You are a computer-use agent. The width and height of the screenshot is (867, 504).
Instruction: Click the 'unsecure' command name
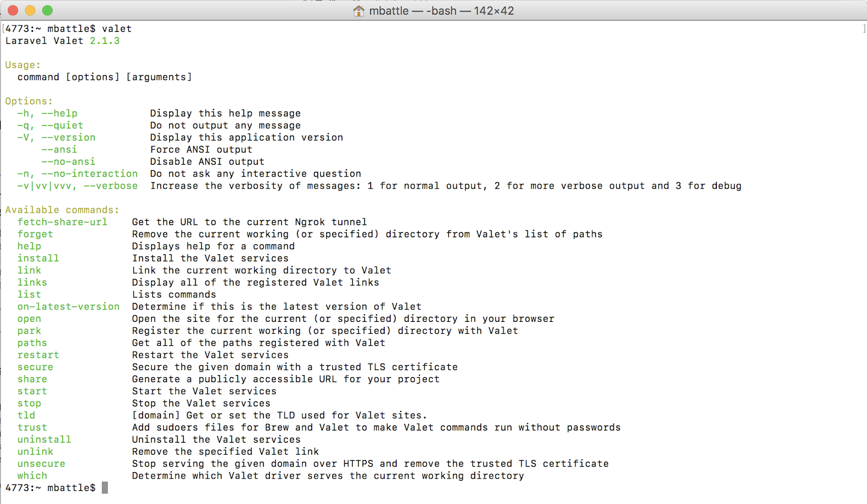41,464
